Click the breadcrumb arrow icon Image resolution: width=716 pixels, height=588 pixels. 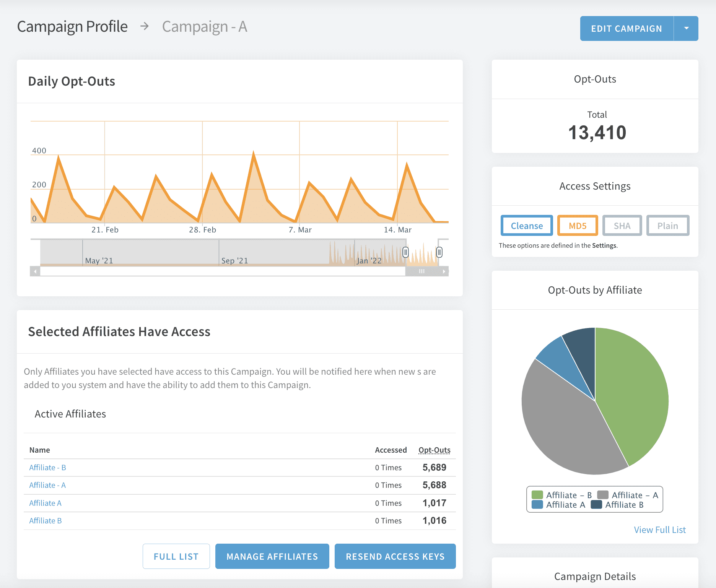pos(145,26)
